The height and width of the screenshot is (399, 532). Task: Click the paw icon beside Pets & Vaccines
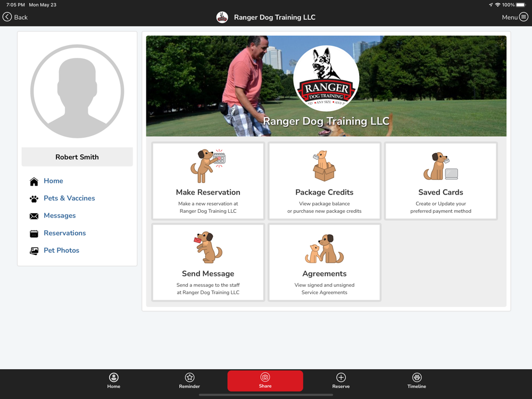click(x=34, y=199)
